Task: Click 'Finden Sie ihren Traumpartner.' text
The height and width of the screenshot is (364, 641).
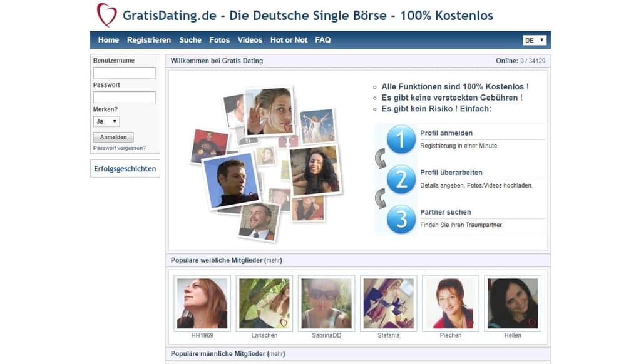Action: point(461,225)
